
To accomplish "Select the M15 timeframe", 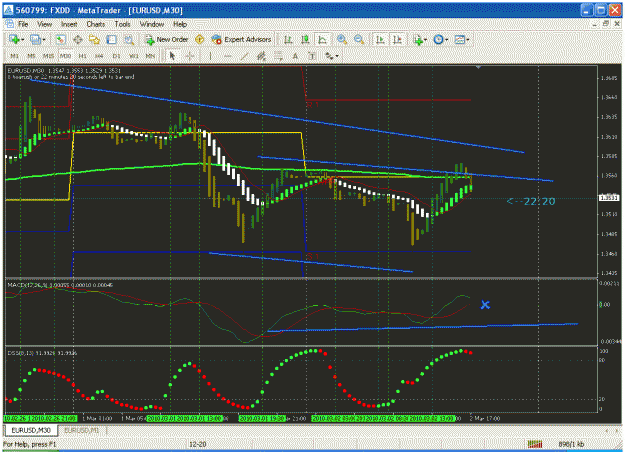I will 48,56.
